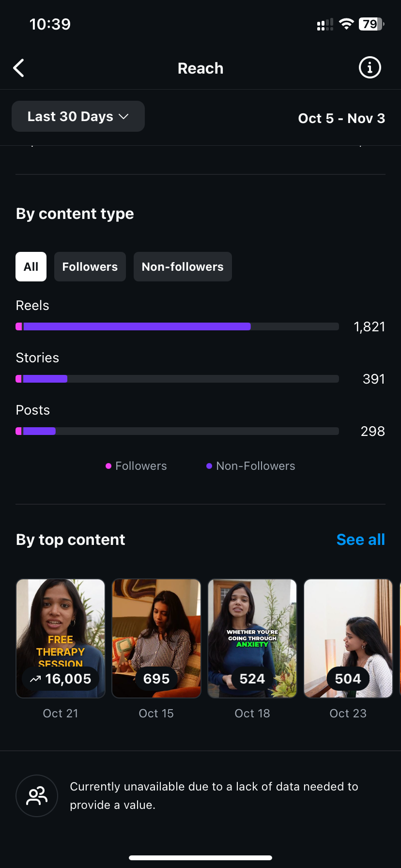The height and width of the screenshot is (868, 401).
Task: Open the Oct 21 free therapy reel
Action: pyautogui.click(x=61, y=630)
